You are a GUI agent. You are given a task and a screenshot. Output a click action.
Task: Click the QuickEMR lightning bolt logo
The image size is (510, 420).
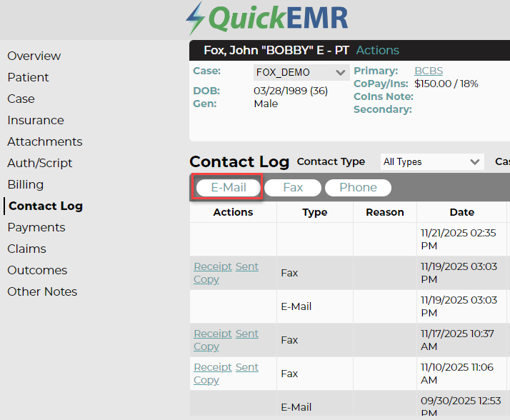195,19
